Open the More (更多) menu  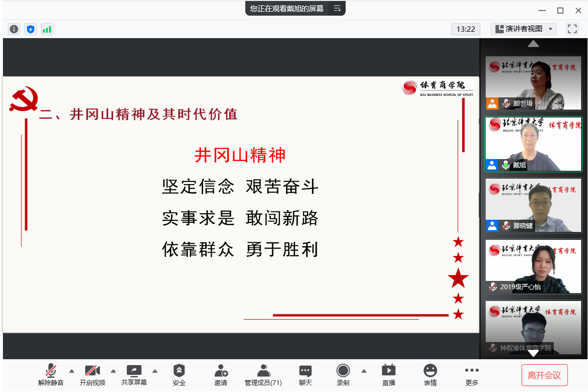click(x=472, y=374)
